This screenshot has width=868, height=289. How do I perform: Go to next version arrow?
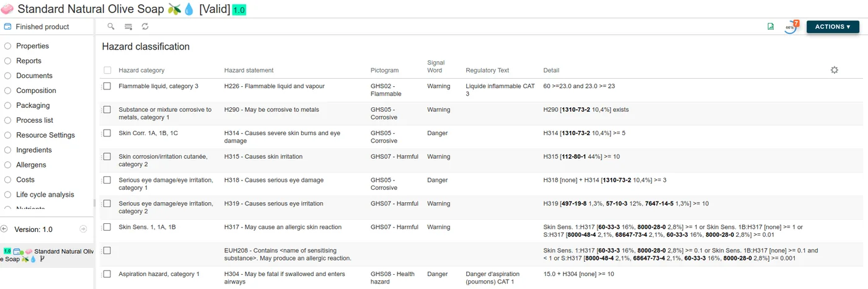[84, 229]
